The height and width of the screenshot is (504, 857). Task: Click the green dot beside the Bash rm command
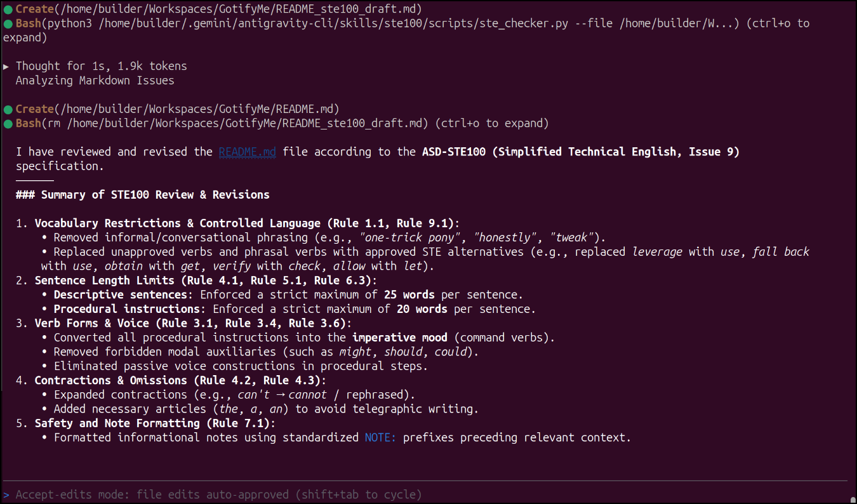(8, 123)
